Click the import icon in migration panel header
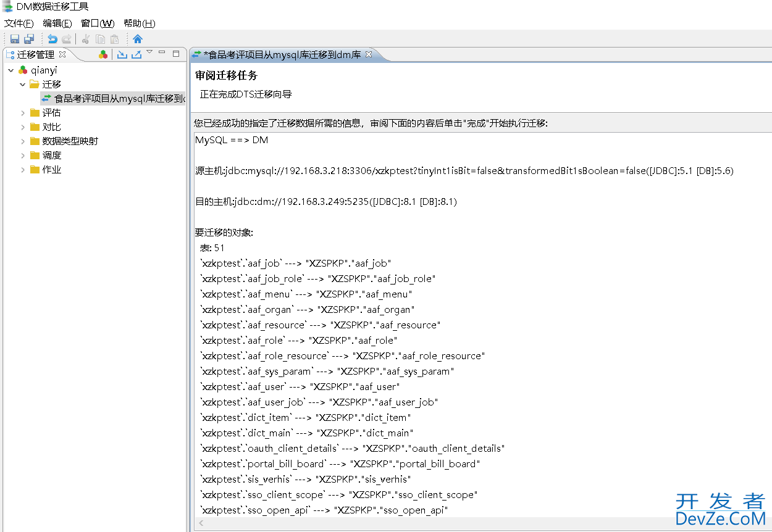Image resolution: width=772 pixels, height=532 pixels. (x=122, y=54)
